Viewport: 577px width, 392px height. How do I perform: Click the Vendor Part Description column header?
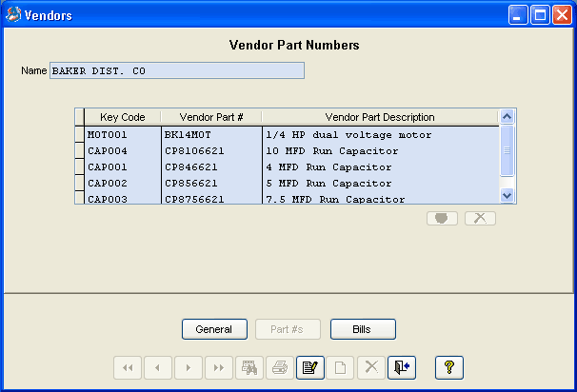pos(380,117)
